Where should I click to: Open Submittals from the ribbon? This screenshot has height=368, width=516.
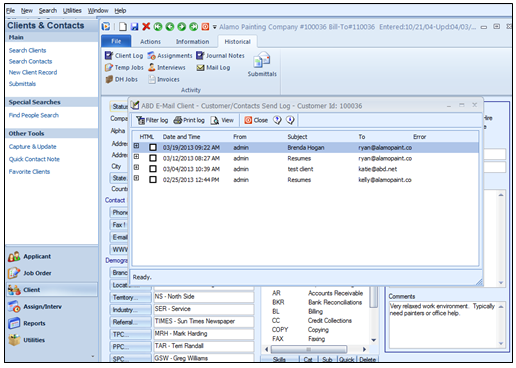[x=262, y=64]
